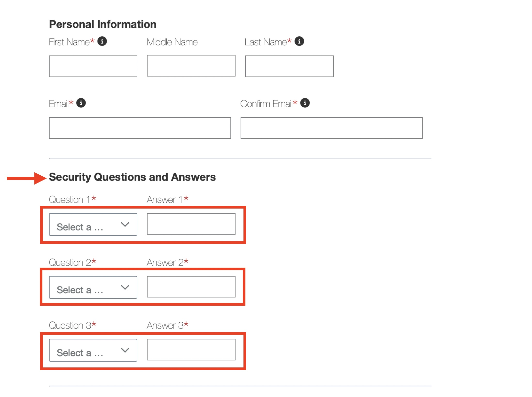Screen dimensions: 532x397
Task: Focus the Last Name text field
Action: click(x=289, y=66)
